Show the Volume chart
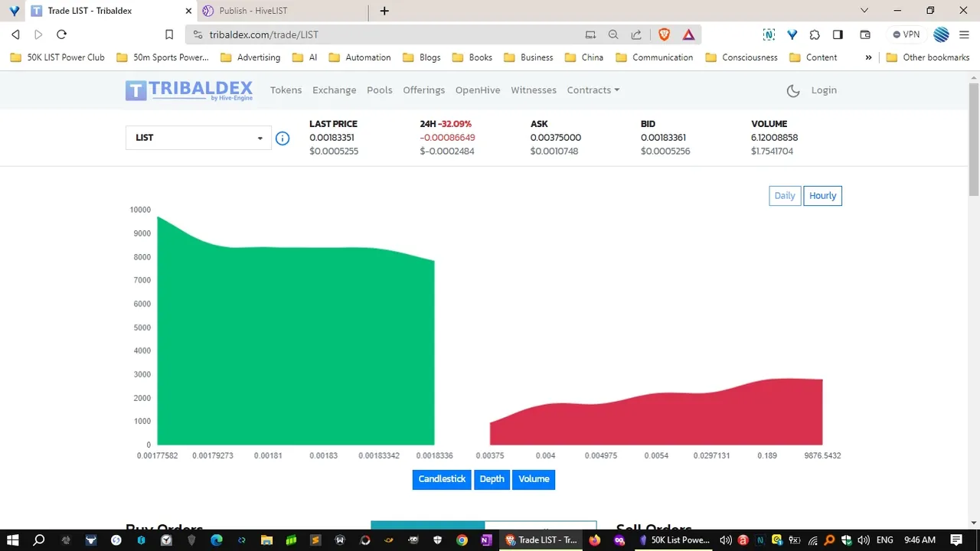 pos(534,479)
